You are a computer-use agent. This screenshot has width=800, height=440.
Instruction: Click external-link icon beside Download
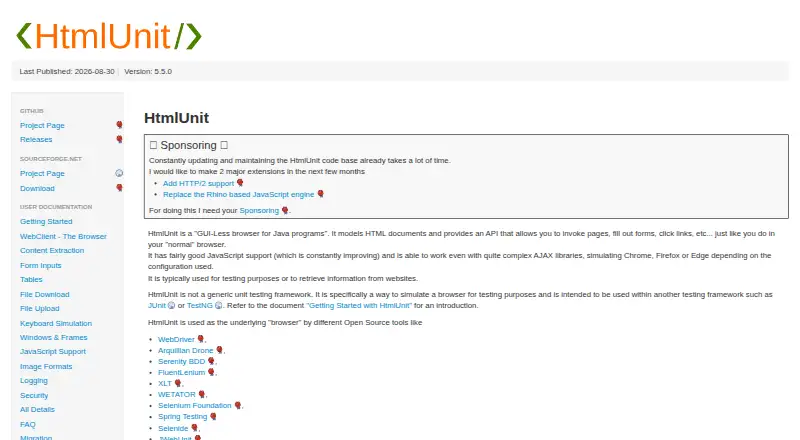click(119, 188)
